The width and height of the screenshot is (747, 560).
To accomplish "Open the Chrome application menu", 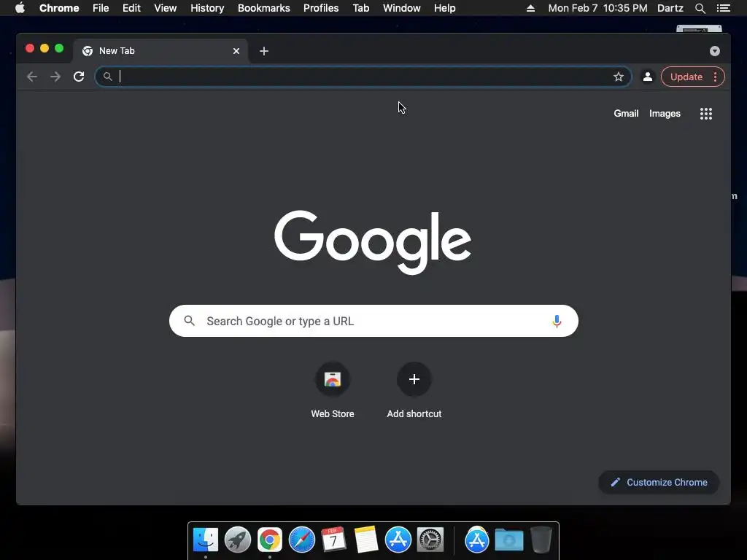I will [x=59, y=8].
